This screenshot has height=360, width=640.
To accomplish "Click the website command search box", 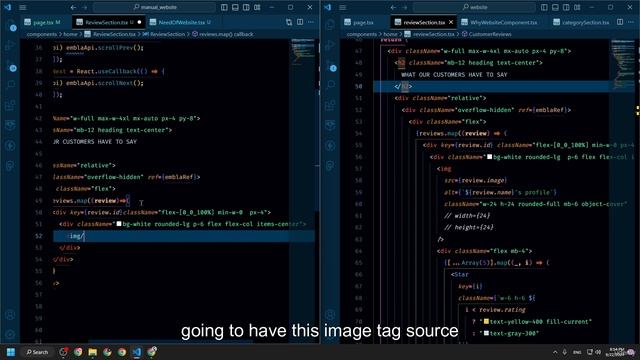I will pyautogui.click(x=474, y=7).
